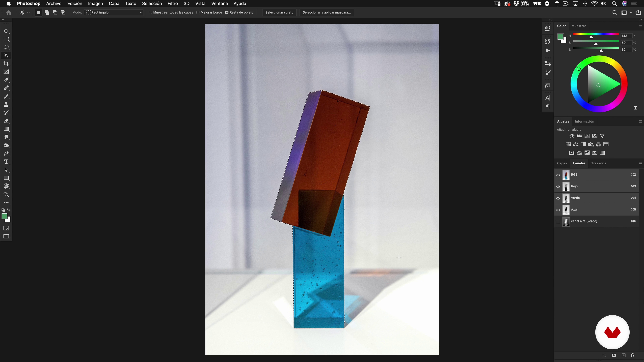
Task: Select the Eyedropper tool
Action: (6, 80)
